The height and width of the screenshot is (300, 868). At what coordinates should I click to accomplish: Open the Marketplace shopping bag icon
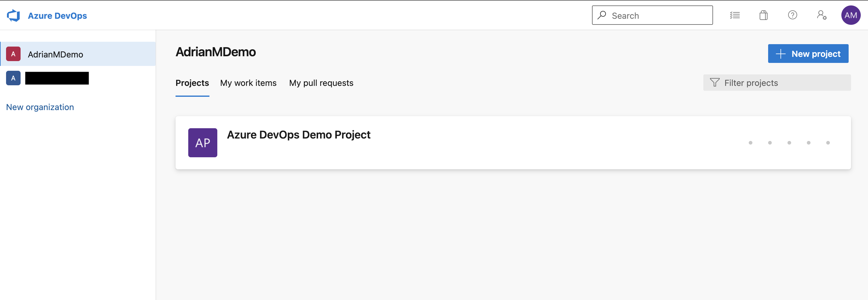tap(764, 15)
